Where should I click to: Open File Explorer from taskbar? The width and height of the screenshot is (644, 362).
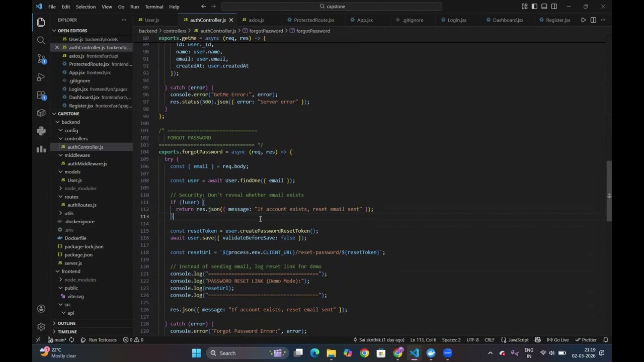(x=331, y=353)
